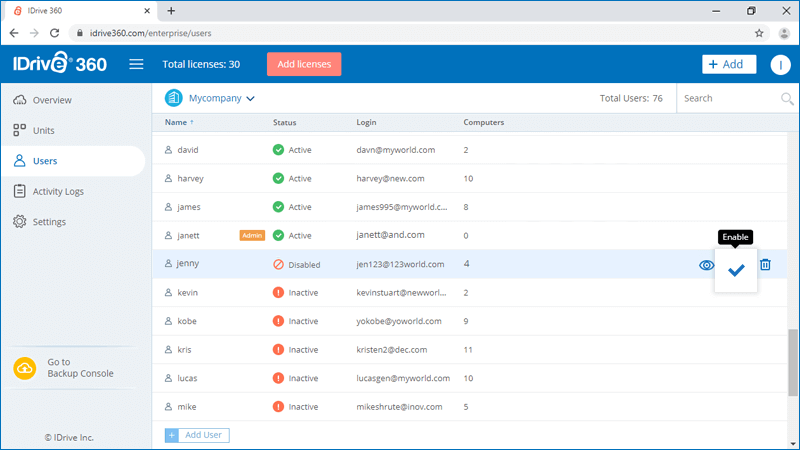This screenshot has height=450, width=800.
Task: Select the janett user name
Action: pyautogui.click(x=188, y=236)
